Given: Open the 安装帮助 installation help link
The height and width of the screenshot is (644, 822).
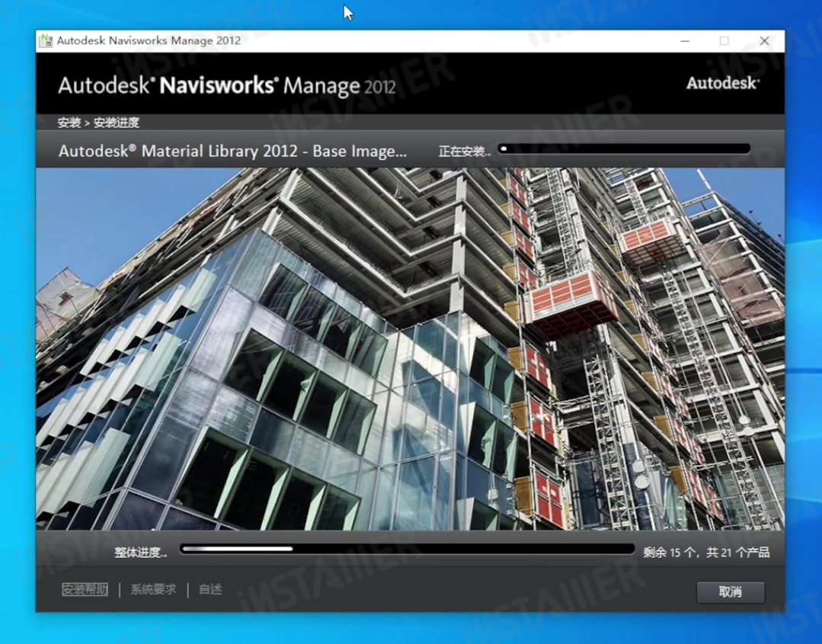Looking at the screenshot, I should [85, 589].
